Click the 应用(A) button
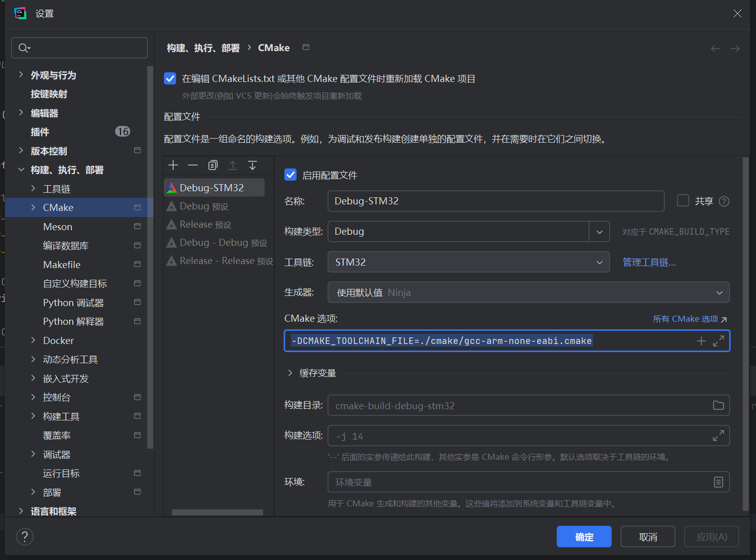This screenshot has height=560, width=756. (x=711, y=537)
